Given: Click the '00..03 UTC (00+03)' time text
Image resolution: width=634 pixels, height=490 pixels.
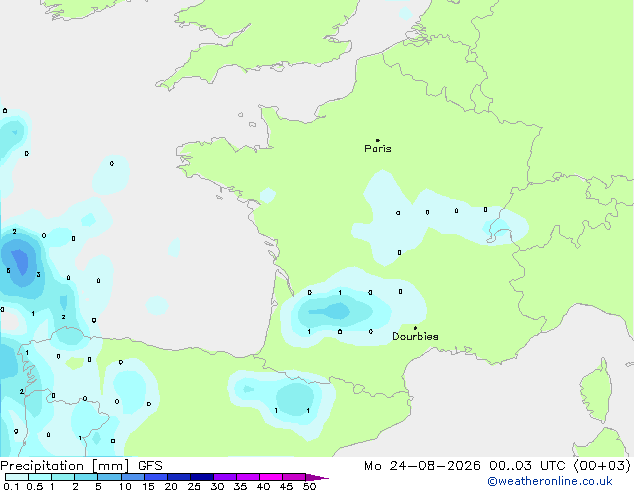Looking at the screenshot, I should point(560,466).
